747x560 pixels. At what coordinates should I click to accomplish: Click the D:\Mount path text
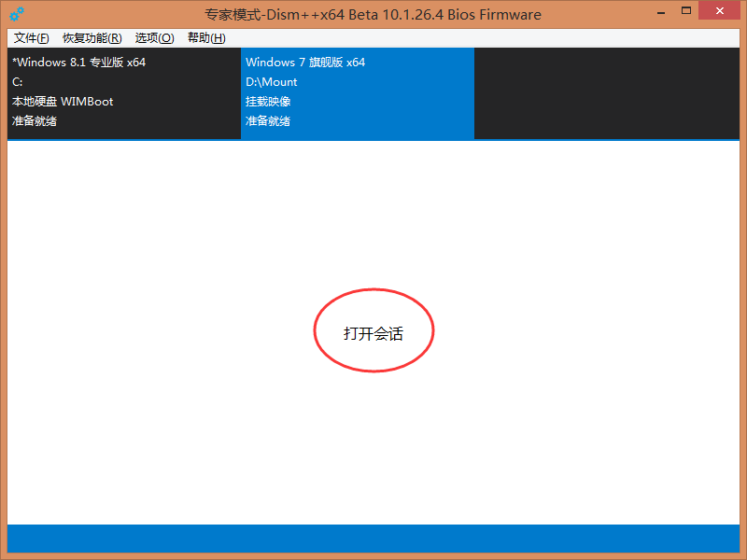(x=271, y=82)
